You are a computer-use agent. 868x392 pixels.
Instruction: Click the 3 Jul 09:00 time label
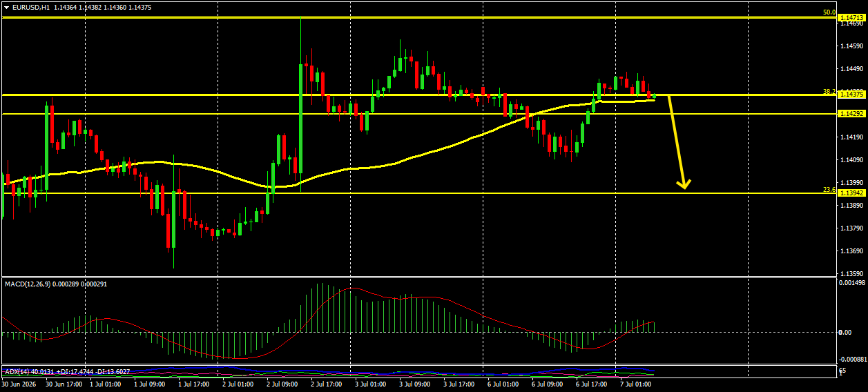coord(416,383)
